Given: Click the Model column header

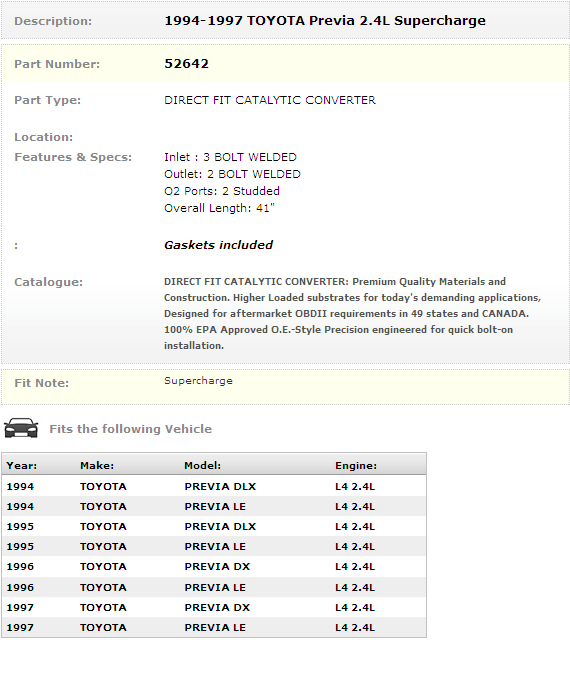Looking at the screenshot, I should [x=202, y=465].
